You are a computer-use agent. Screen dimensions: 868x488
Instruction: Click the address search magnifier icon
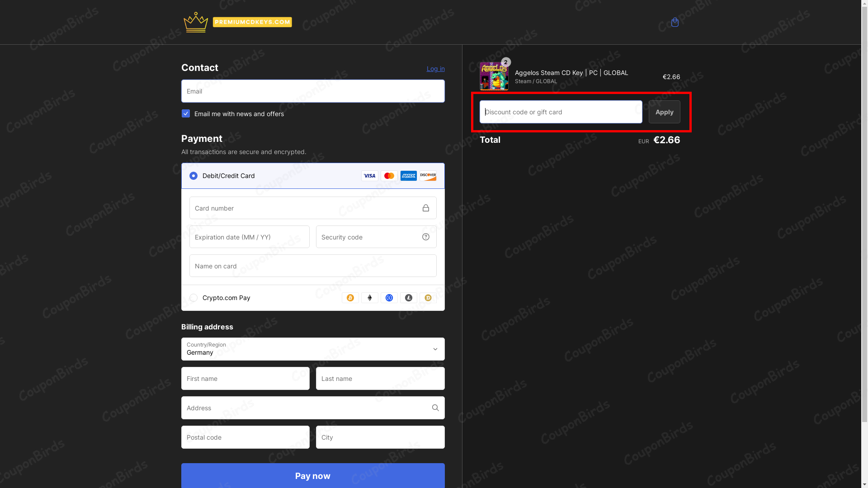pyautogui.click(x=435, y=408)
